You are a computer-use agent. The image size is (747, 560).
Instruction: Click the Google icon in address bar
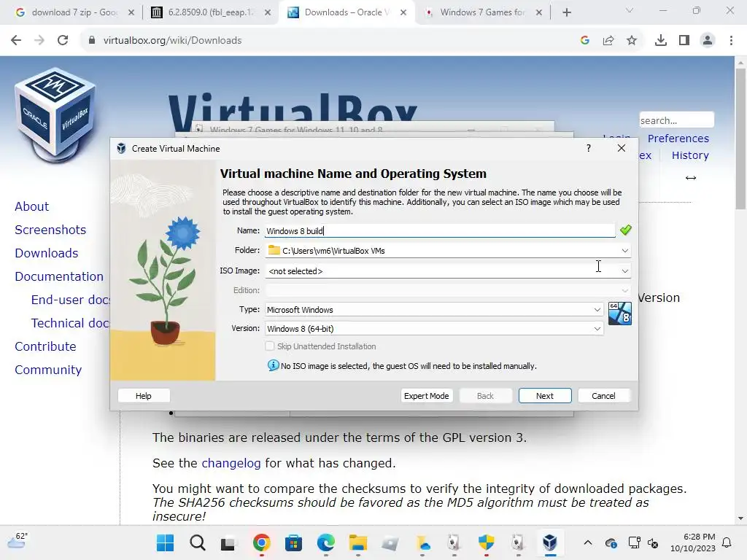coord(585,41)
